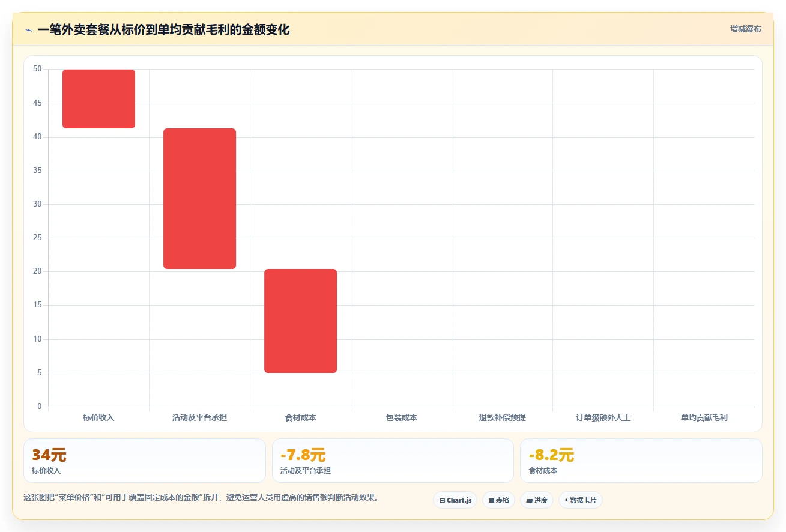Click the x-axis label 退款补偿预提

click(503, 417)
